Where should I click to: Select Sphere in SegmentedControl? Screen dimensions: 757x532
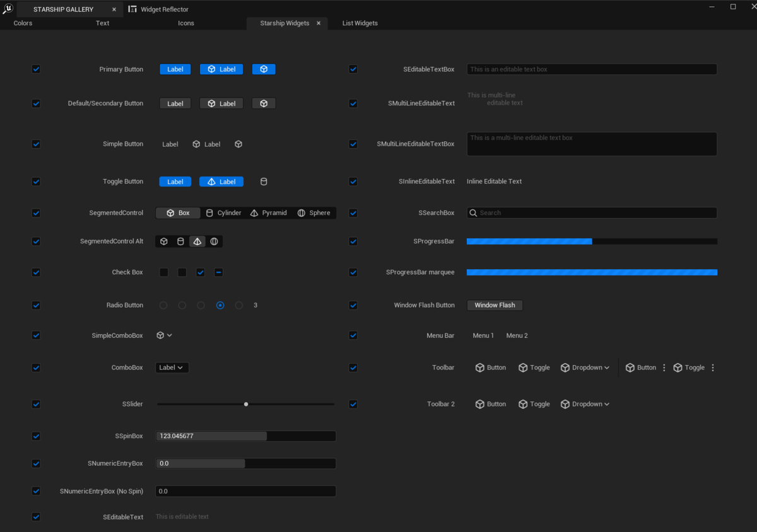[x=314, y=213]
